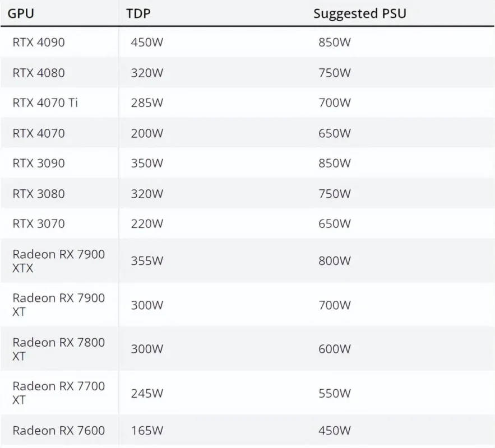Screen dimensions: 495x448
Task: Click the 800W suggested PSU value
Action: [x=334, y=261]
